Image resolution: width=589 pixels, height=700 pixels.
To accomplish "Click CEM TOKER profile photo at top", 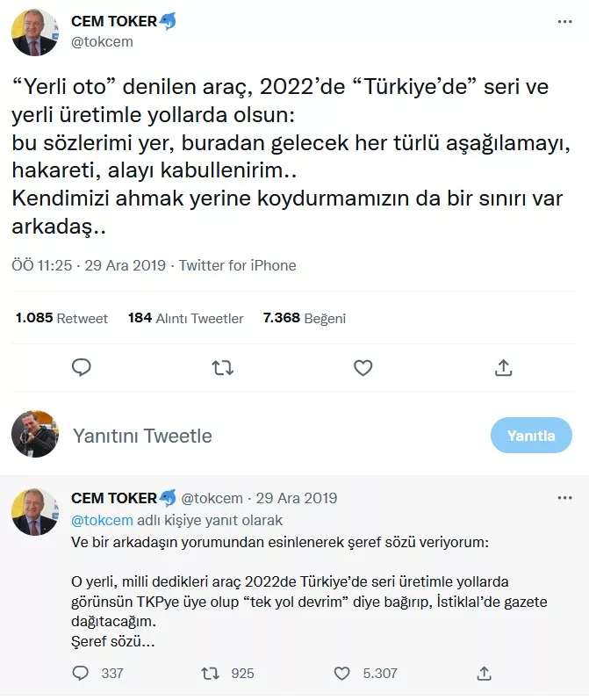I will [x=35, y=32].
